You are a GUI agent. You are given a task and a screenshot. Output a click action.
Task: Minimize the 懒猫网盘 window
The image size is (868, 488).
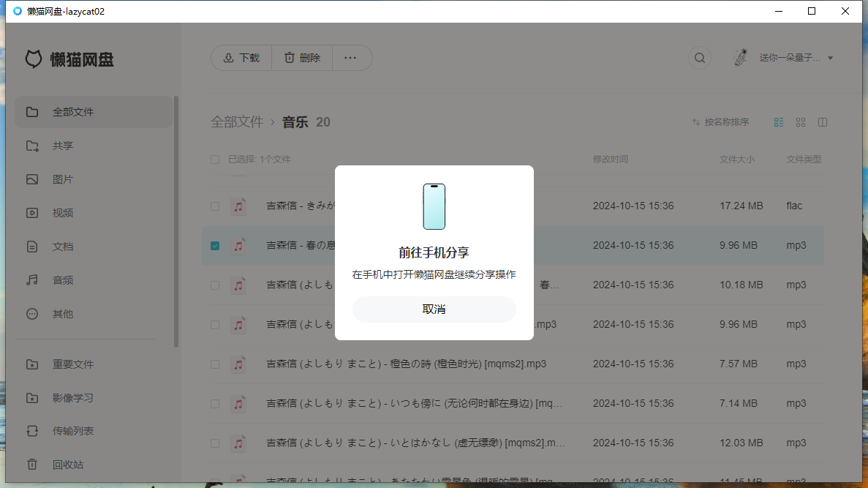pyautogui.click(x=778, y=11)
